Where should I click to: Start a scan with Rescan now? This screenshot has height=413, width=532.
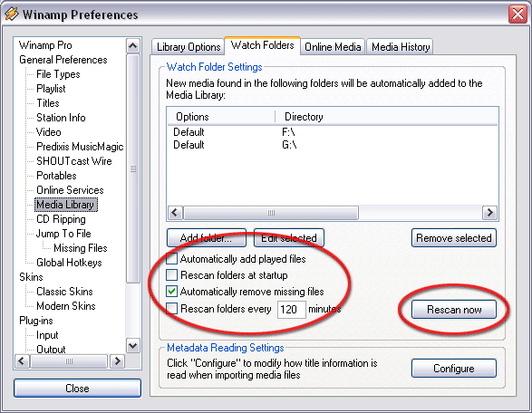coord(454,309)
